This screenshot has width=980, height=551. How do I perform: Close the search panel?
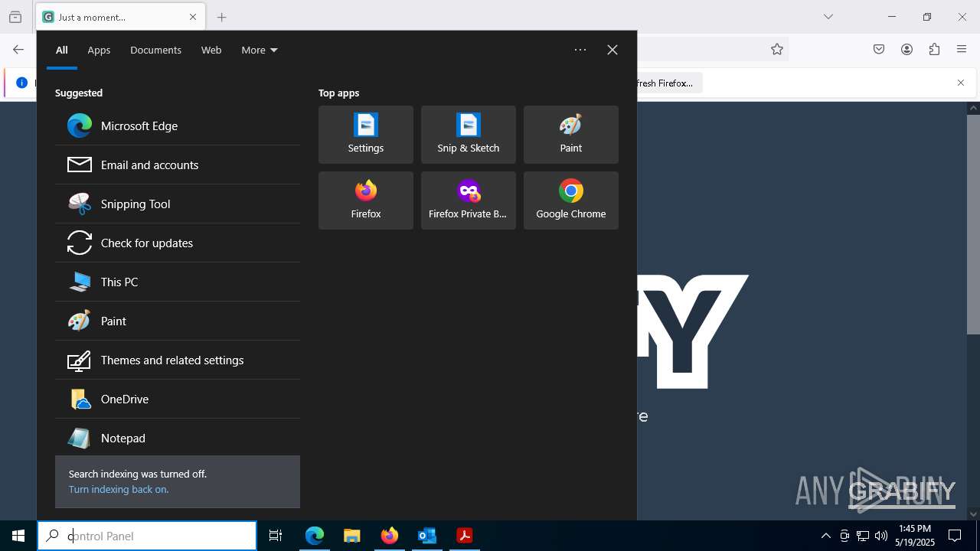coord(612,50)
